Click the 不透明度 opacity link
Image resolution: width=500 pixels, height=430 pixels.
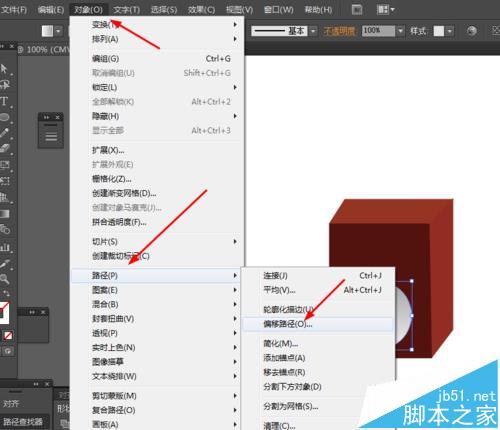[x=339, y=31]
